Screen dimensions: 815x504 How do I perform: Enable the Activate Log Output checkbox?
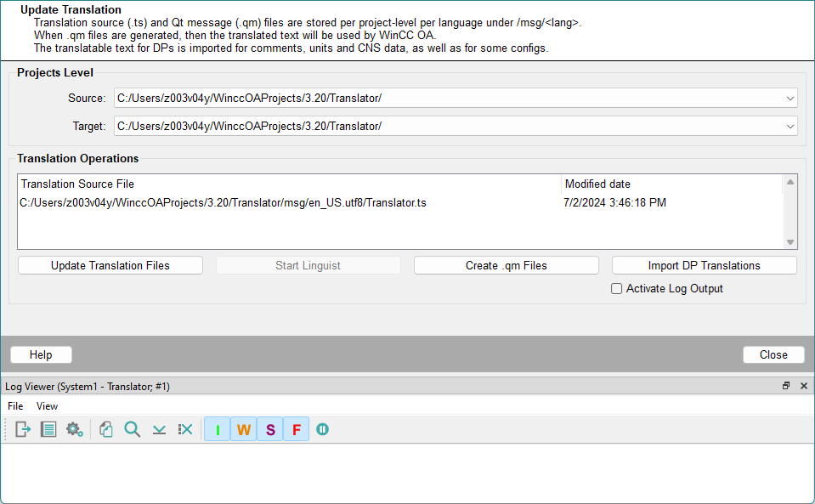[617, 289]
